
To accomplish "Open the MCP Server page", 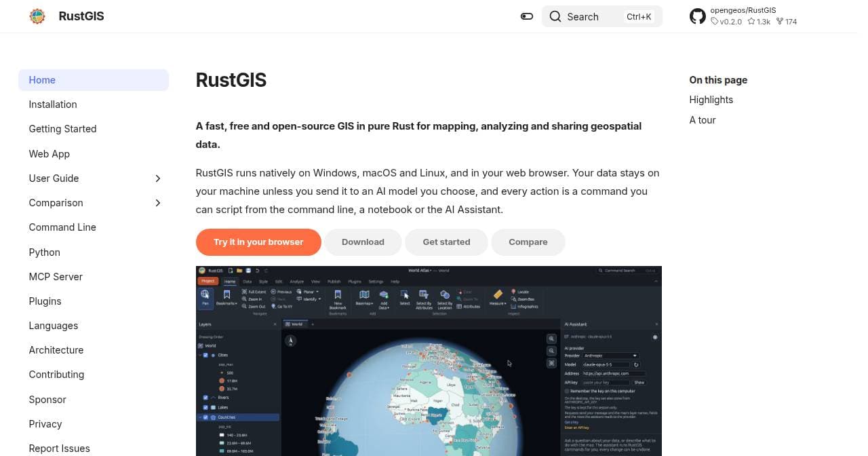I will (x=56, y=277).
